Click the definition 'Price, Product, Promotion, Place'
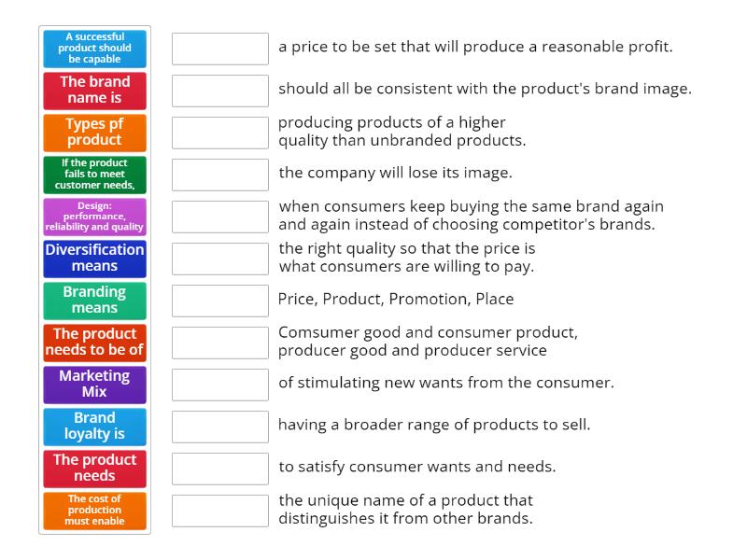This screenshot has width=747, height=560. click(394, 299)
